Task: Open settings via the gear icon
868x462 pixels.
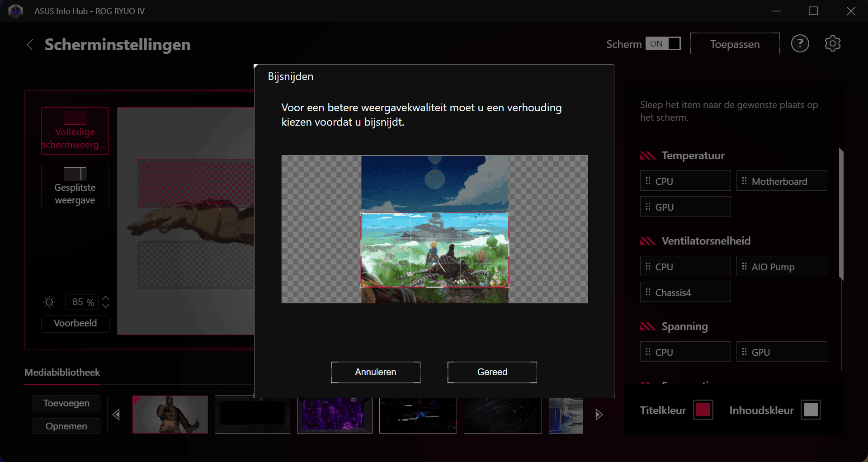Action: (832, 44)
